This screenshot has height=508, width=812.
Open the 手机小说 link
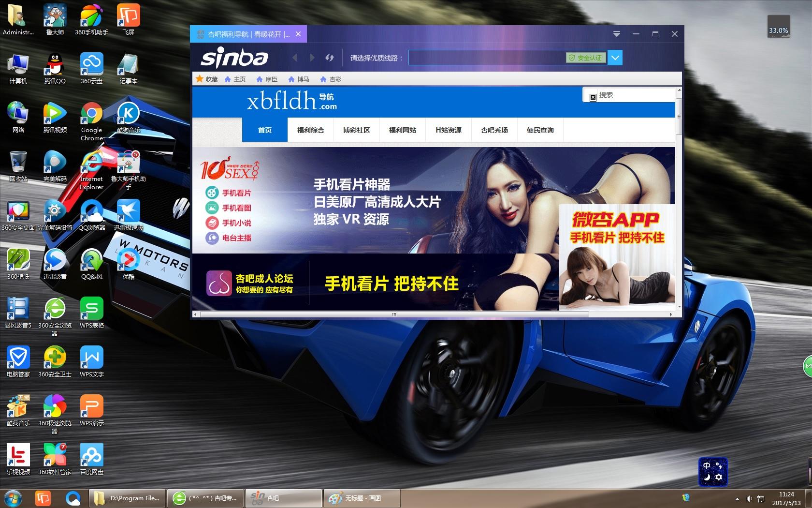pyautogui.click(x=229, y=223)
